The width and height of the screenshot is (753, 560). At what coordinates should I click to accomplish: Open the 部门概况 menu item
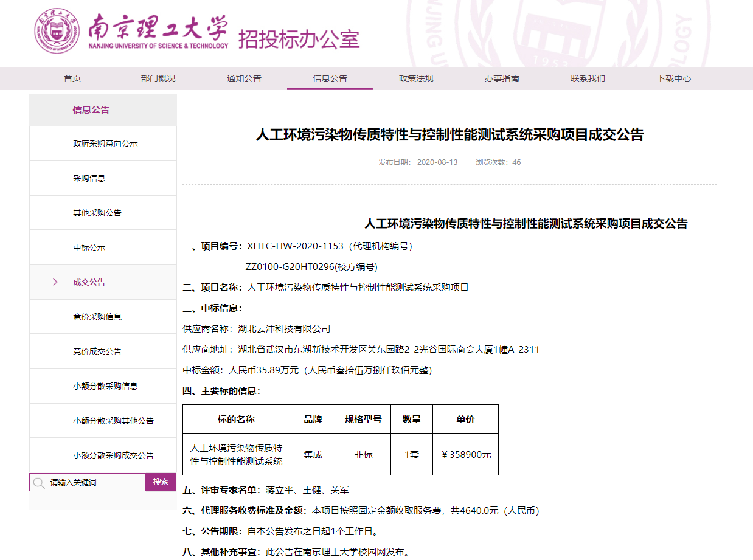[158, 78]
